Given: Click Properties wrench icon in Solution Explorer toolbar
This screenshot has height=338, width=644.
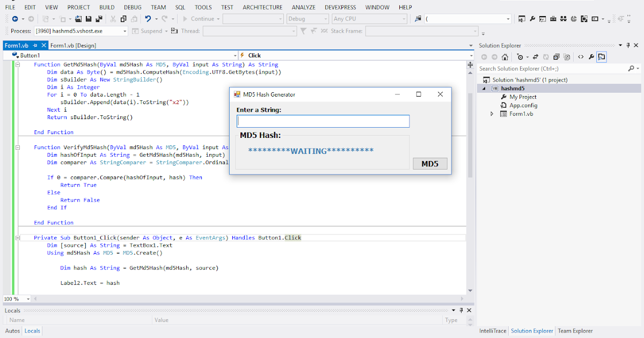Looking at the screenshot, I should coord(591,57).
